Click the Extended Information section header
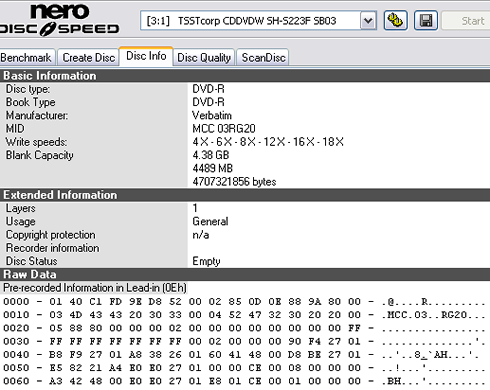Image resolution: width=490 pixels, height=390 pixels. pyautogui.click(x=245, y=195)
